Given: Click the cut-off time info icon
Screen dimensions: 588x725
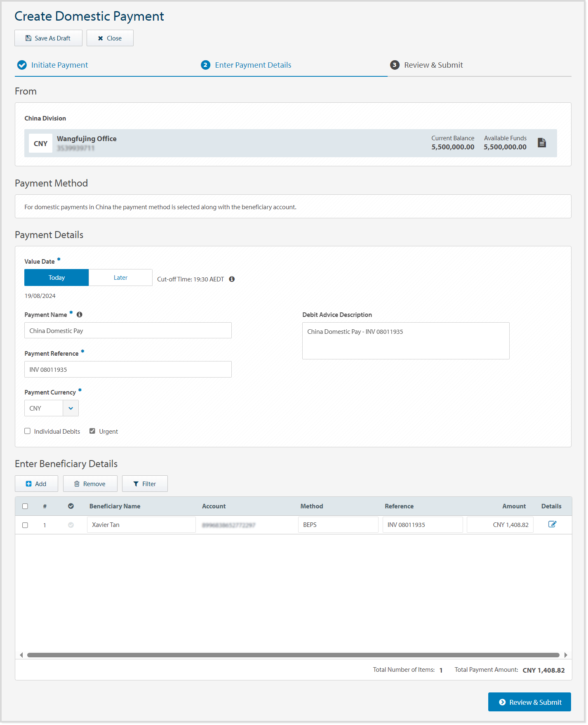Looking at the screenshot, I should [232, 279].
